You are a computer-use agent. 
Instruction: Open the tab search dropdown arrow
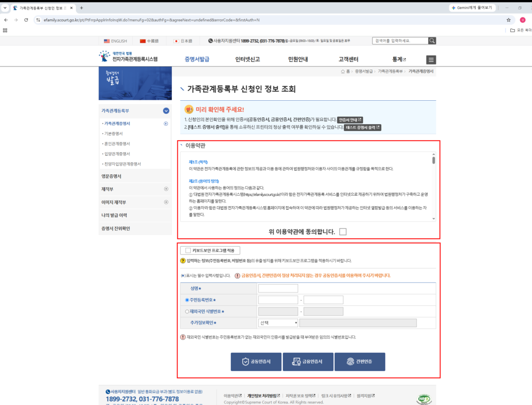coord(5,8)
